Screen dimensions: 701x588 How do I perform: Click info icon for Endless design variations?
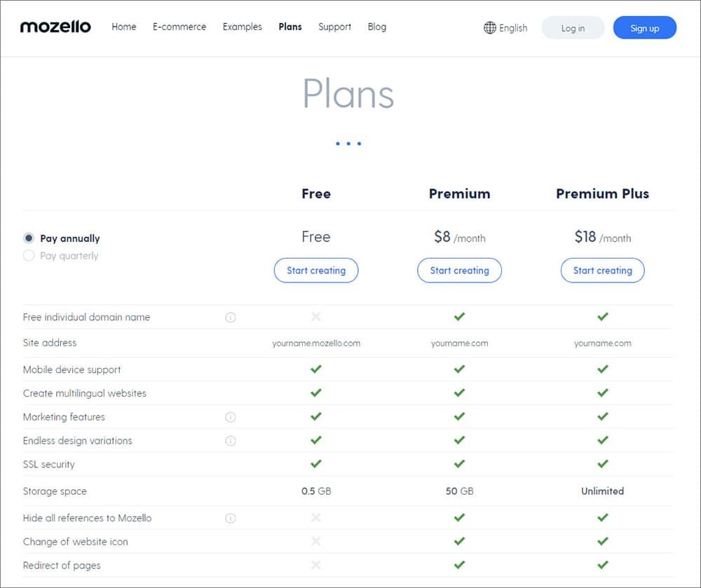[230, 441]
